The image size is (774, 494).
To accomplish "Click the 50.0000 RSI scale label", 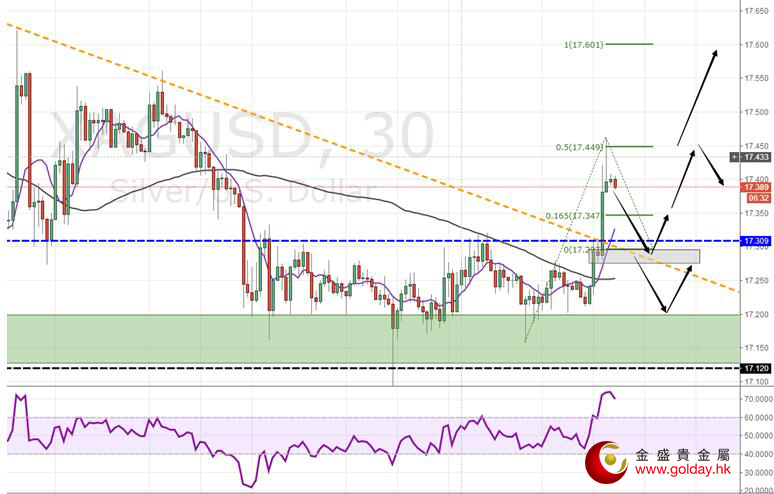I will [759, 436].
